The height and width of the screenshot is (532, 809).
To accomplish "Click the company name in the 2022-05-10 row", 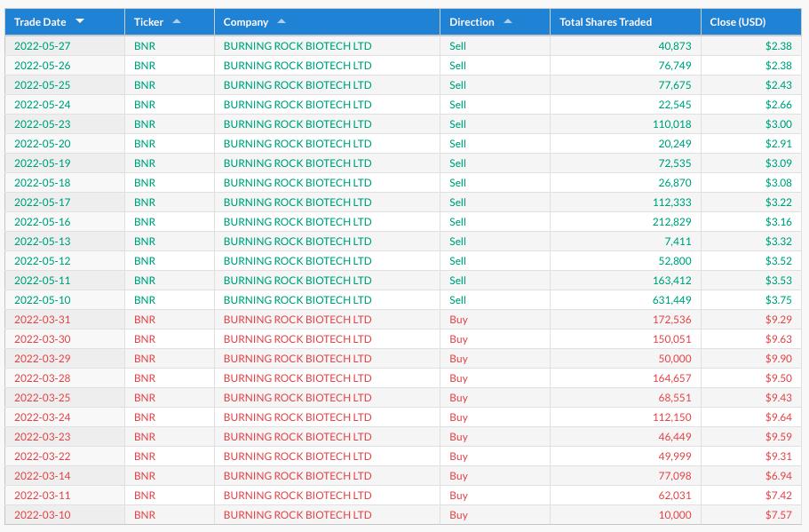I will 297,300.
